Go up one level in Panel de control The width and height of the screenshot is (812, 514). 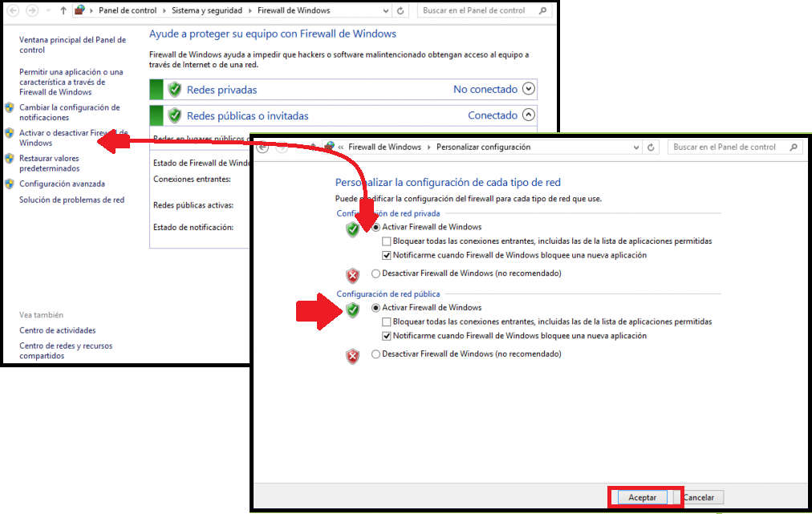(x=63, y=10)
